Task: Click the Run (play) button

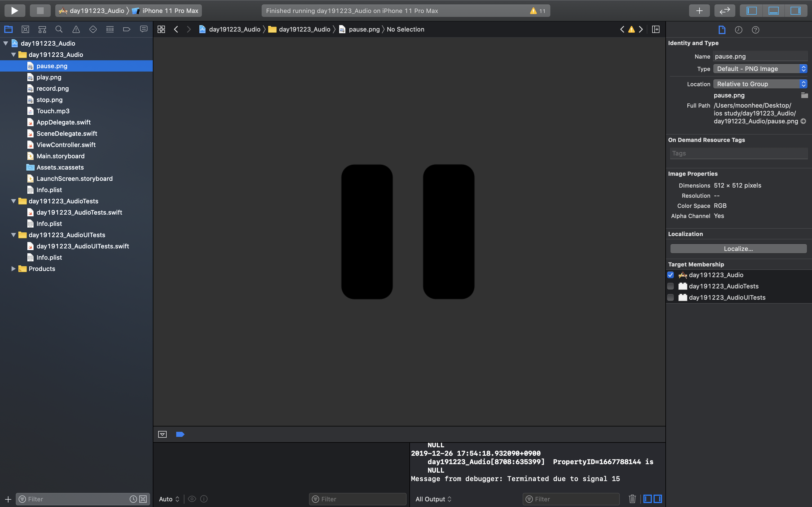Action: (14, 10)
